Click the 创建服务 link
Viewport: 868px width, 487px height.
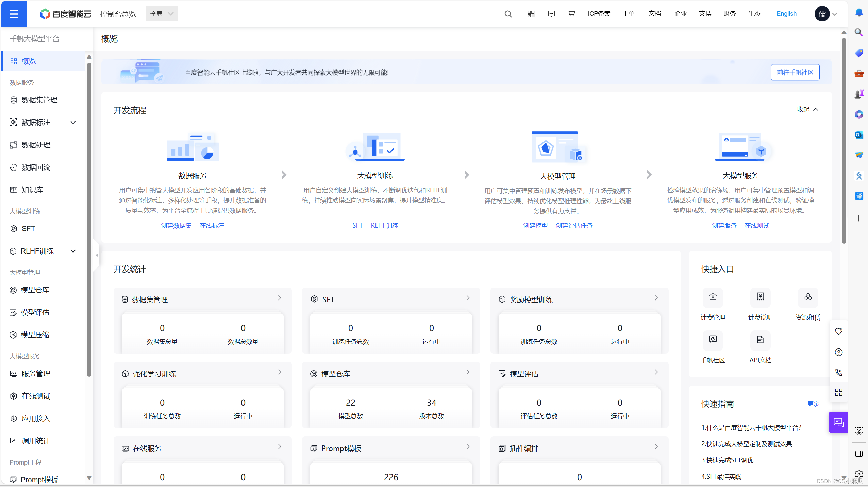(x=724, y=225)
